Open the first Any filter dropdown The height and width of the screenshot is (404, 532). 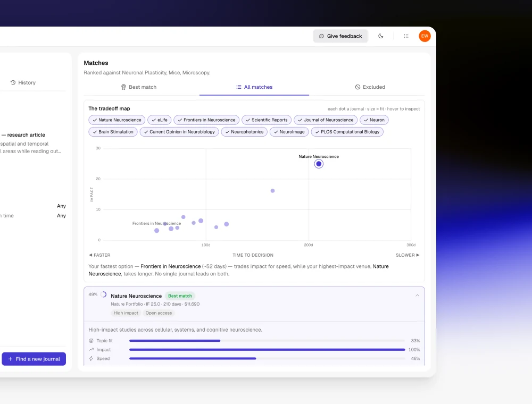point(61,206)
